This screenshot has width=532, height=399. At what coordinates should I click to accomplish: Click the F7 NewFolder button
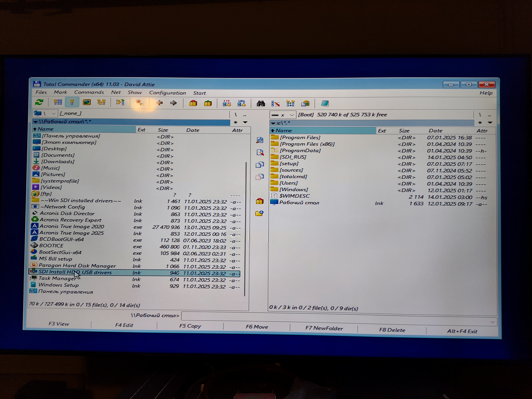(324, 328)
